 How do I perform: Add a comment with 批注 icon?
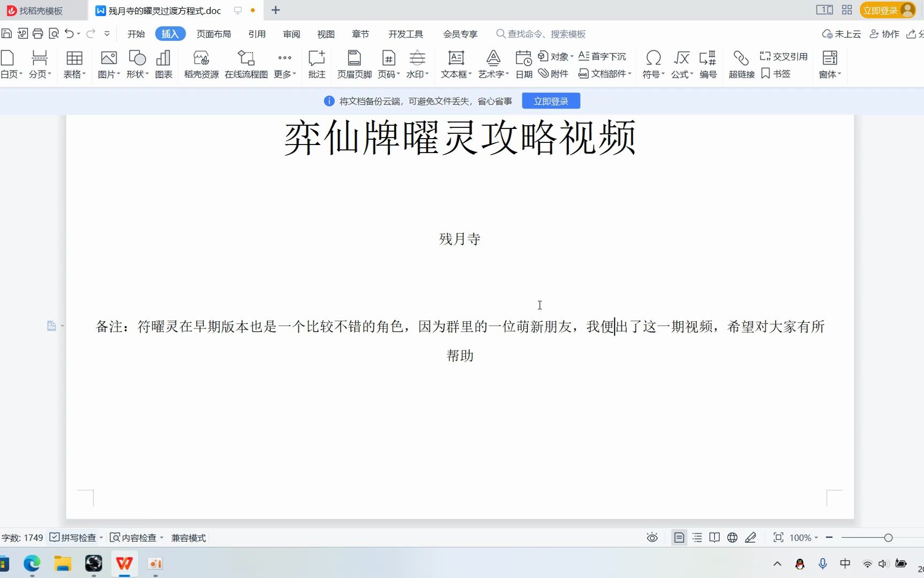pyautogui.click(x=317, y=64)
